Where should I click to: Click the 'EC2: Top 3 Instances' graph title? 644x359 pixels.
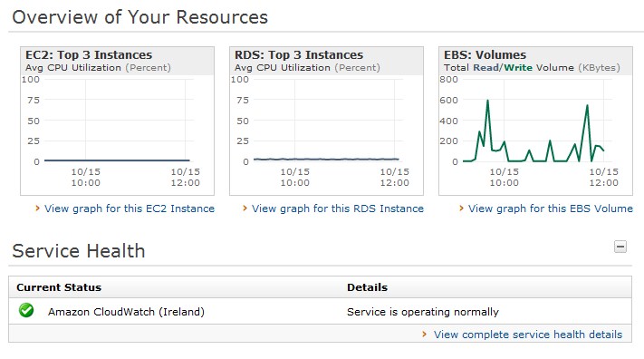[89, 55]
